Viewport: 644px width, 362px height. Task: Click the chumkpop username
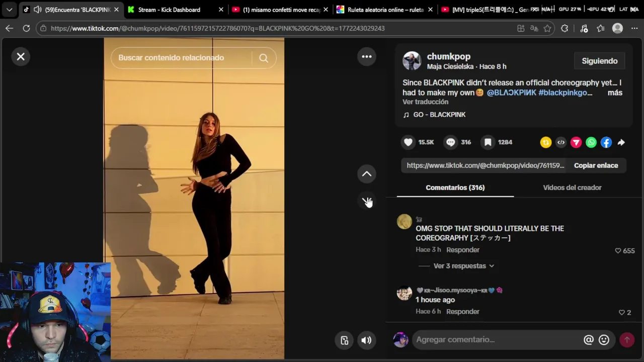coord(449,57)
